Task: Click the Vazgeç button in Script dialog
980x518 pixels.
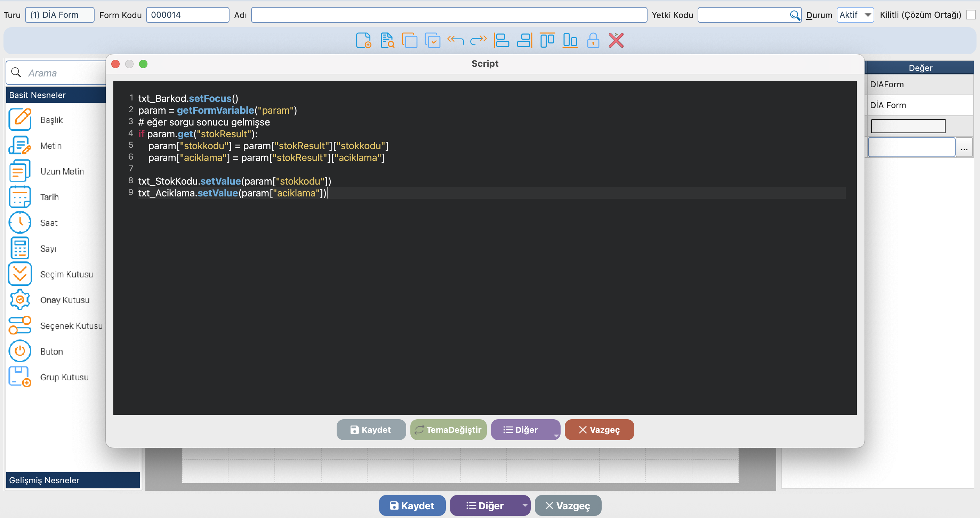Action: point(599,430)
